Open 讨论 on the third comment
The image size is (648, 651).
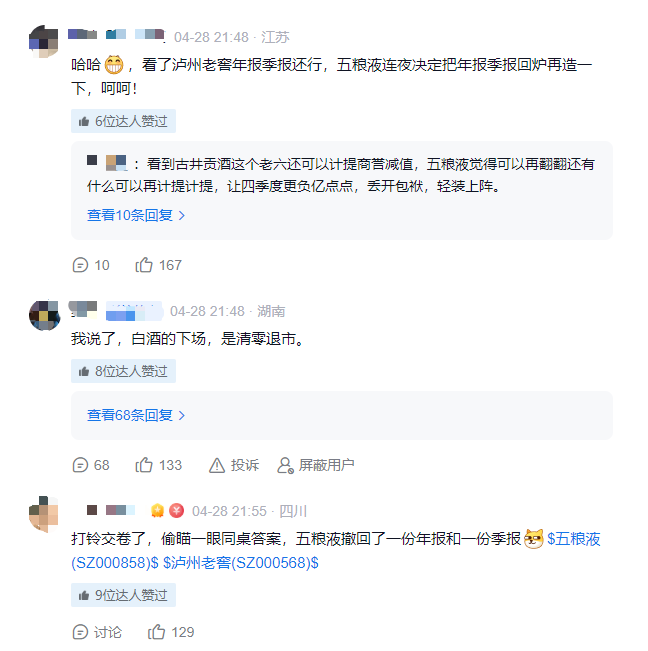(80, 632)
